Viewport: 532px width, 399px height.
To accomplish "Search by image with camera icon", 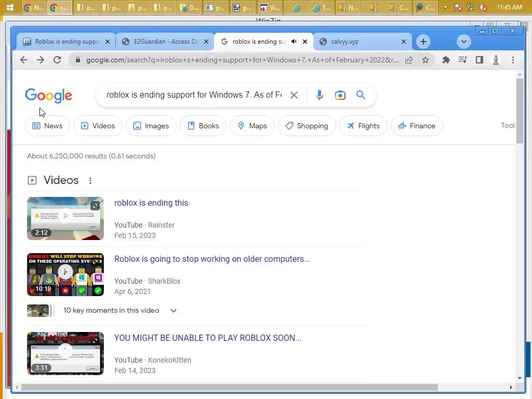I will pos(340,96).
